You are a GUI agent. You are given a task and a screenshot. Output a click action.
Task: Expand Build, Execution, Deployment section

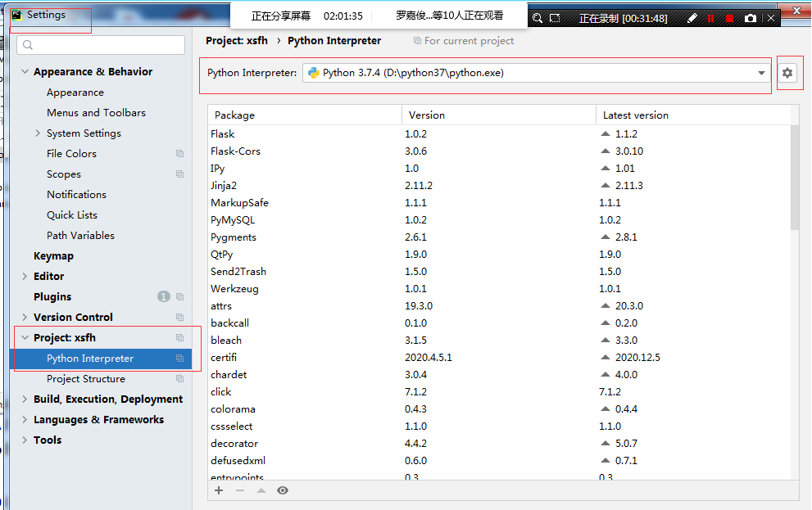25,399
